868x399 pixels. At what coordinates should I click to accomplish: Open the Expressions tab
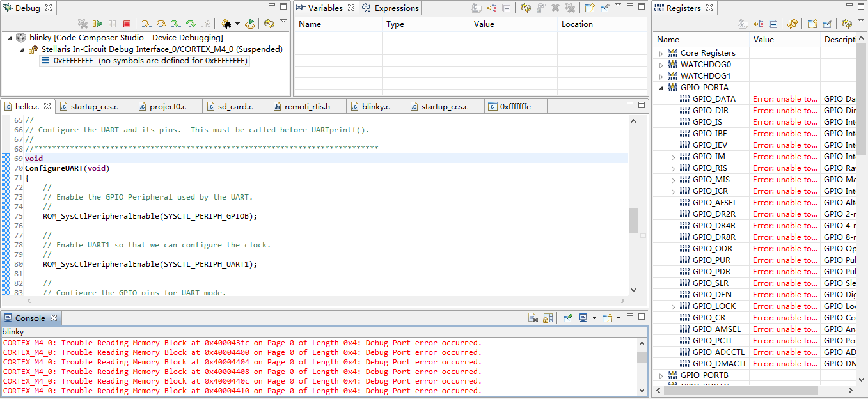click(396, 8)
